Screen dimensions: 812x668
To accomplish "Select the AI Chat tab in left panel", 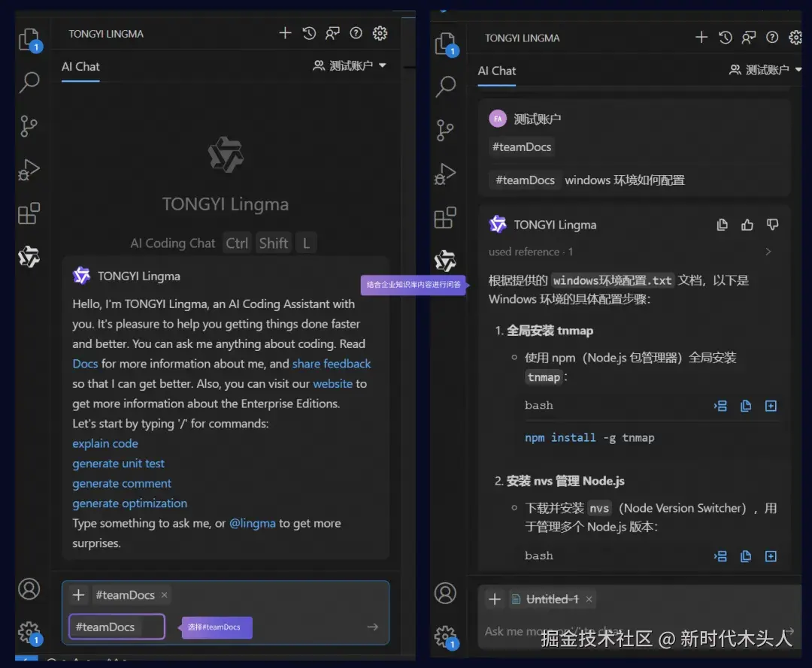I will click(x=80, y=67).
